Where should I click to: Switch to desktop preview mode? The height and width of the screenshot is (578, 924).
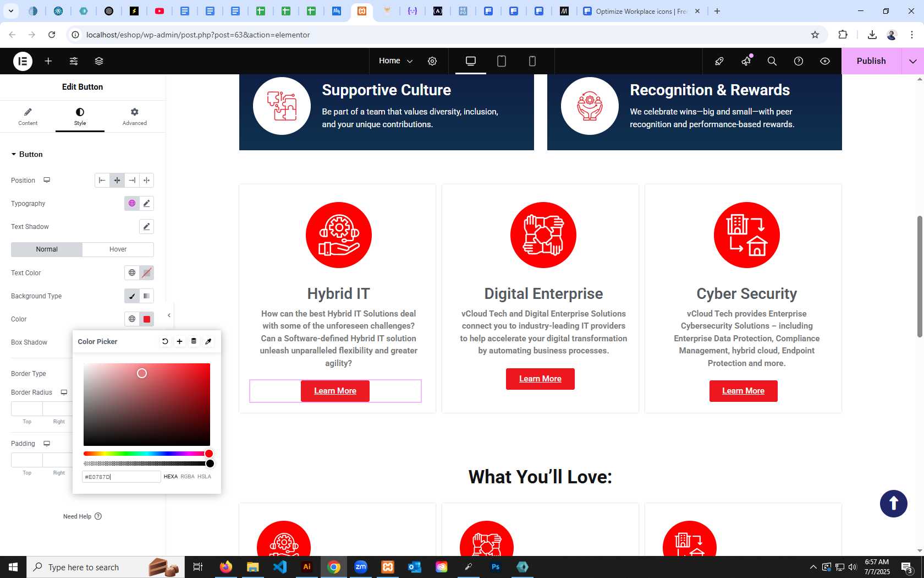(471, 61)
